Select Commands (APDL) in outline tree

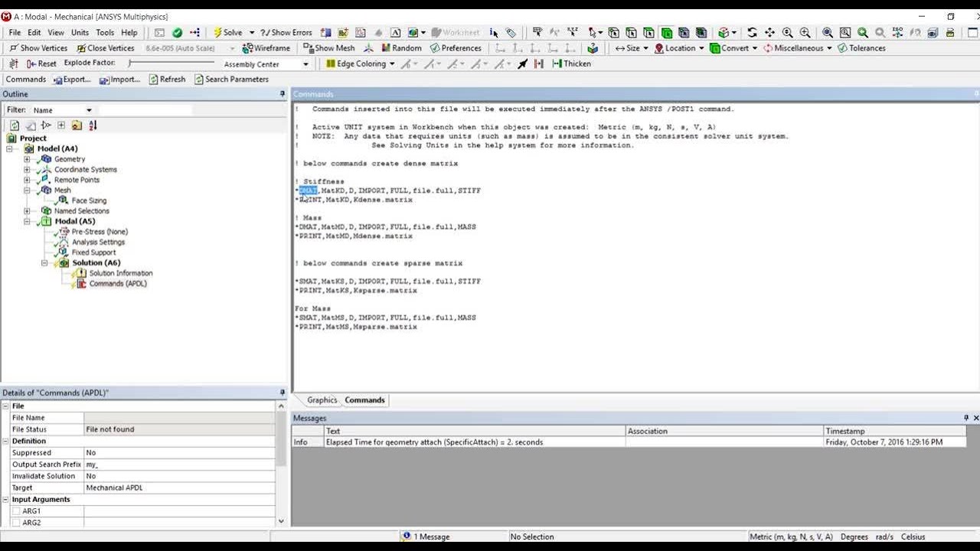point(118,283)
